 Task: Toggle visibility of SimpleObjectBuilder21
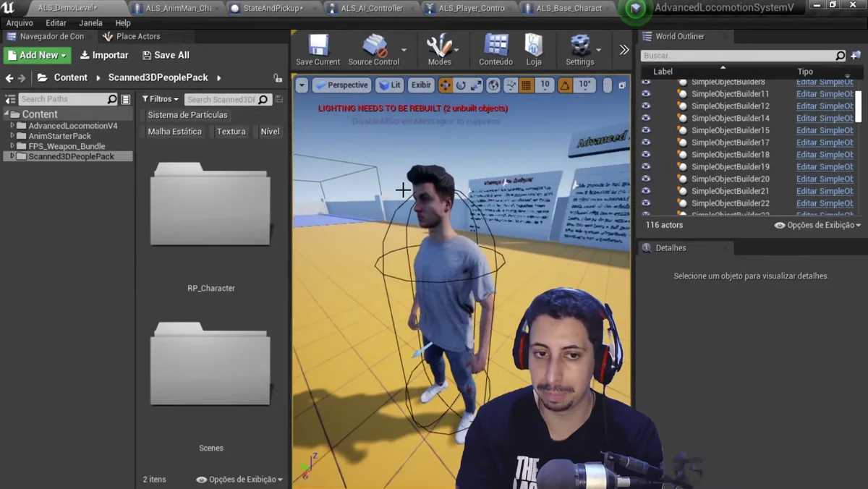click(x=646, y=191)
